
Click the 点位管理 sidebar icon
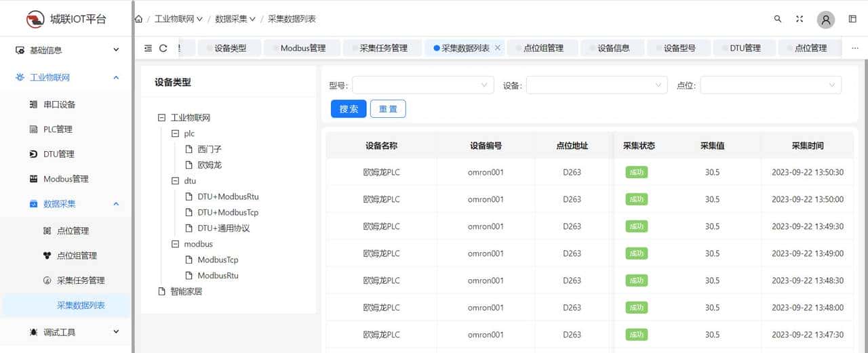(x=47, y=230)
